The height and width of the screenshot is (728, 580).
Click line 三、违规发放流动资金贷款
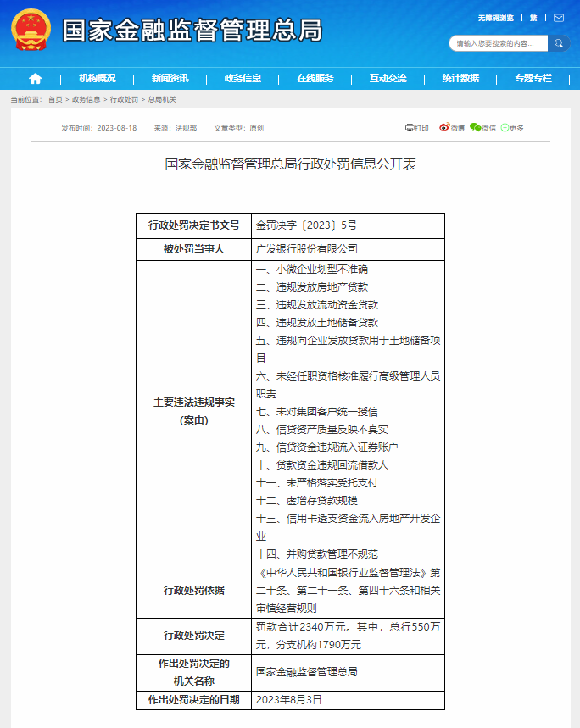pos(316,305)
